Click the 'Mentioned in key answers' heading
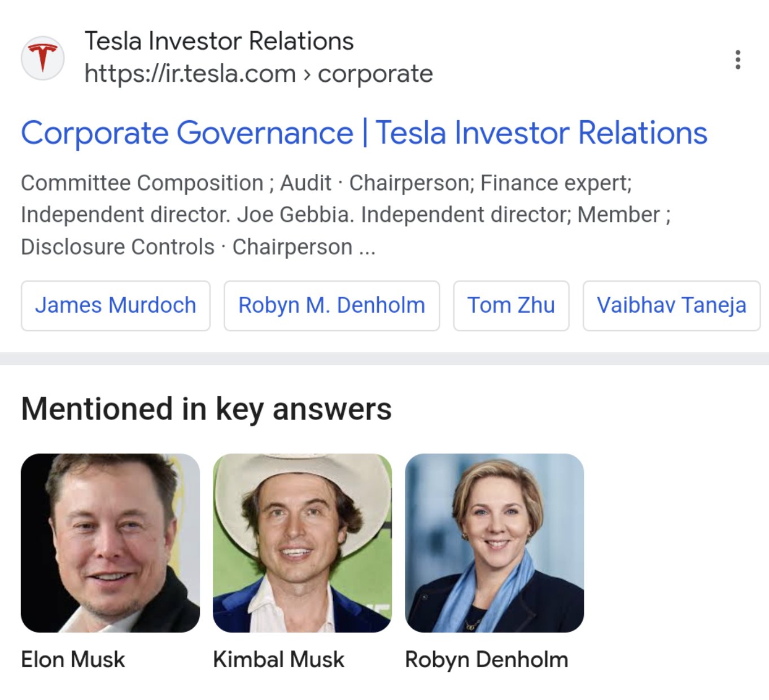The image size is (769, 700). [x=206, y=409]
